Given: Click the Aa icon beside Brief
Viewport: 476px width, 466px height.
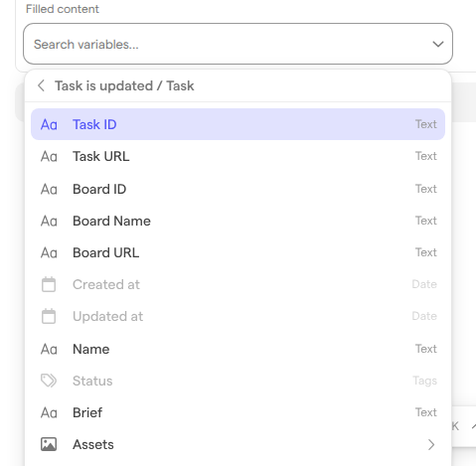Looking at the screenshot, I should (49, 413).
